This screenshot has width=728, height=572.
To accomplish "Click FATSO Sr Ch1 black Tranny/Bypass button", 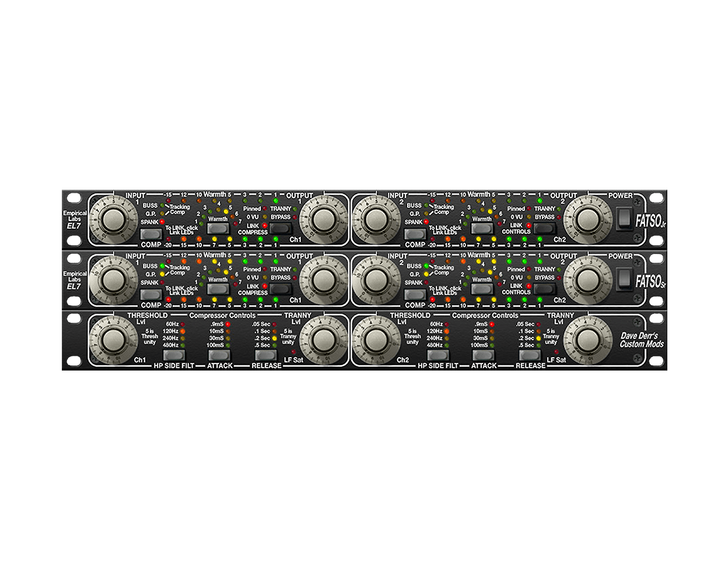I will pos(281,289).
